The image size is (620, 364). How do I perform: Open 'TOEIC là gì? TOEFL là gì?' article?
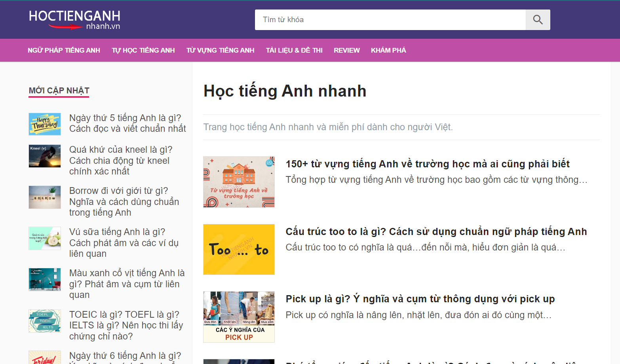pyautogui.click(x=126, y=325)
